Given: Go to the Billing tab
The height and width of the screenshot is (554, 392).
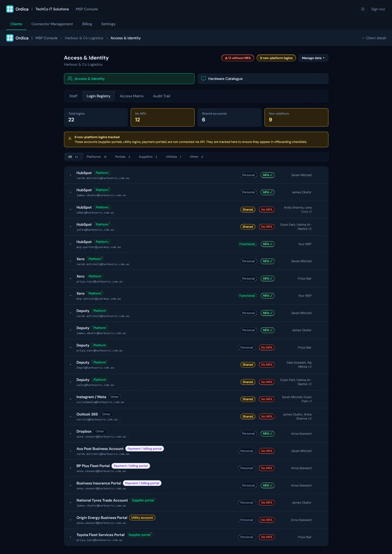Looking at the screenshot, I should pyautogui.click(x=87, y=24).
